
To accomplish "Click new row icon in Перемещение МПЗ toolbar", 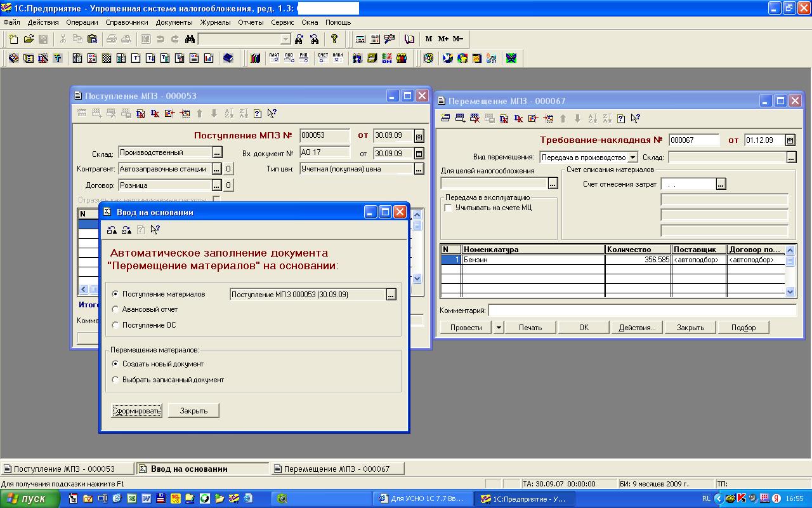I will tap(445, 118).
